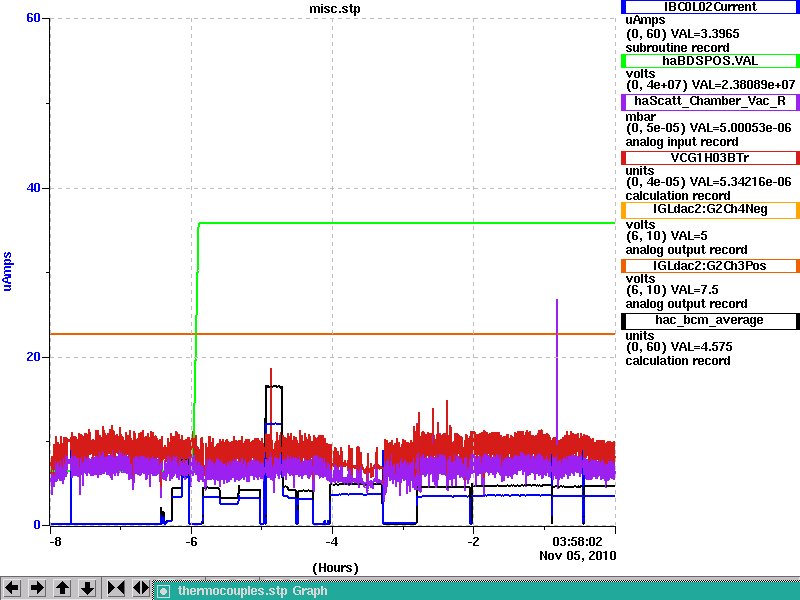Click the 60 y-axis tick label
This screenshot has width=800, height=600.
(x=33, y=18)
